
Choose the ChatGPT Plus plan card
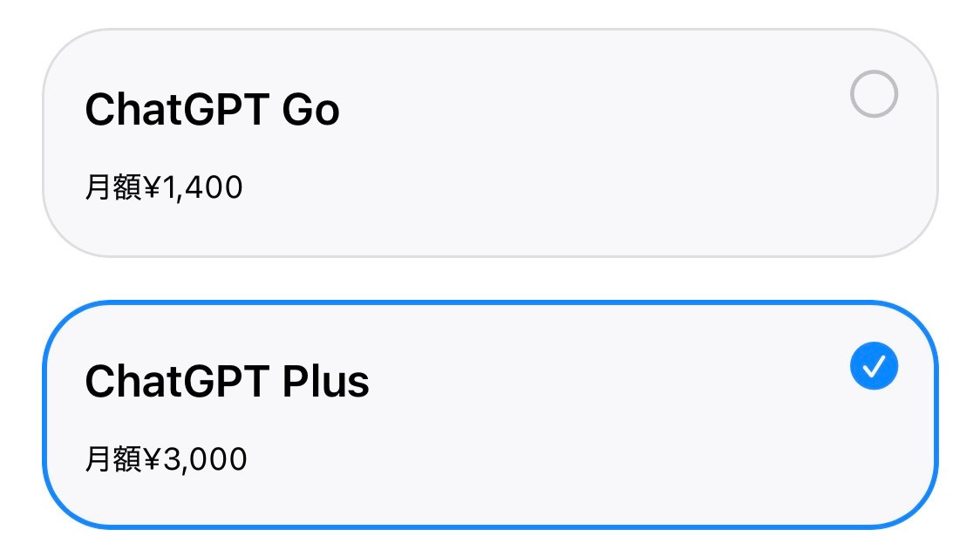[490, 415]
